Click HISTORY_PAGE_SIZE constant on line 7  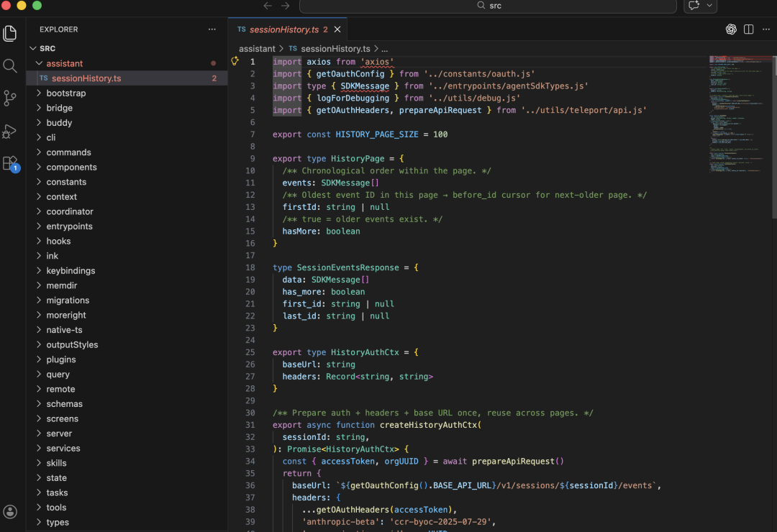[376, 134]
